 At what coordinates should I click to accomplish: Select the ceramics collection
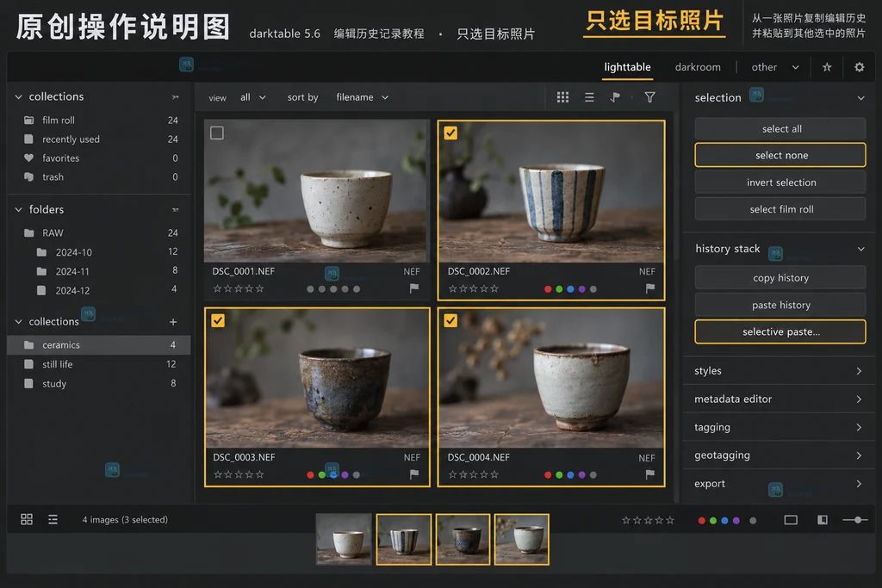pos(99,345)
